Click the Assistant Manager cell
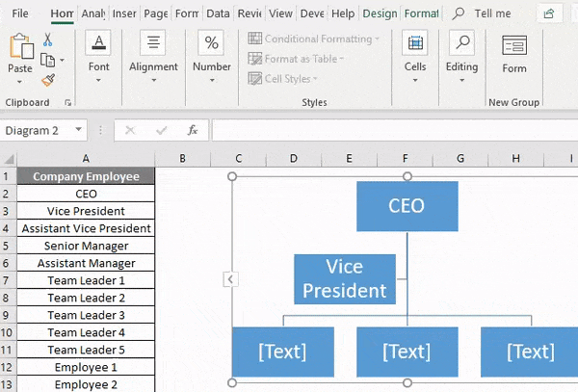This screenshot has height=392, width=578. 86,263
